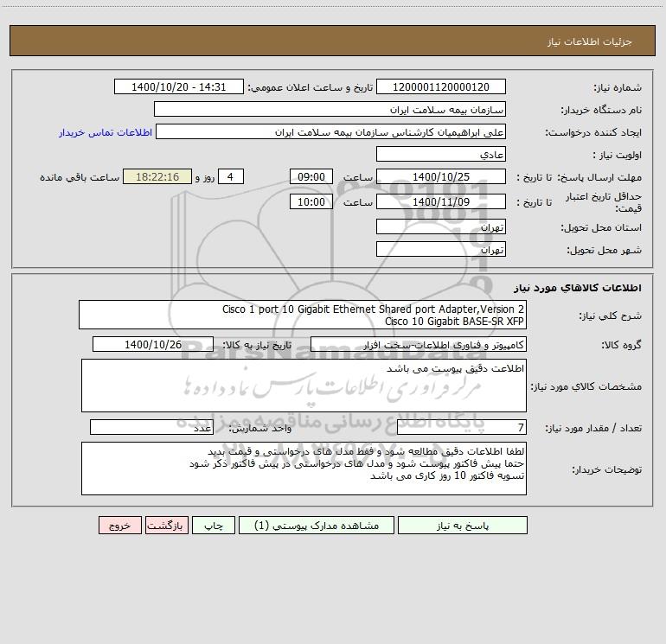Click the 'تاریخ و ساعت اعلان عمومی:' label
Image resolution: width=666 pixels, height=644 pixels.
tap(311, 87)
